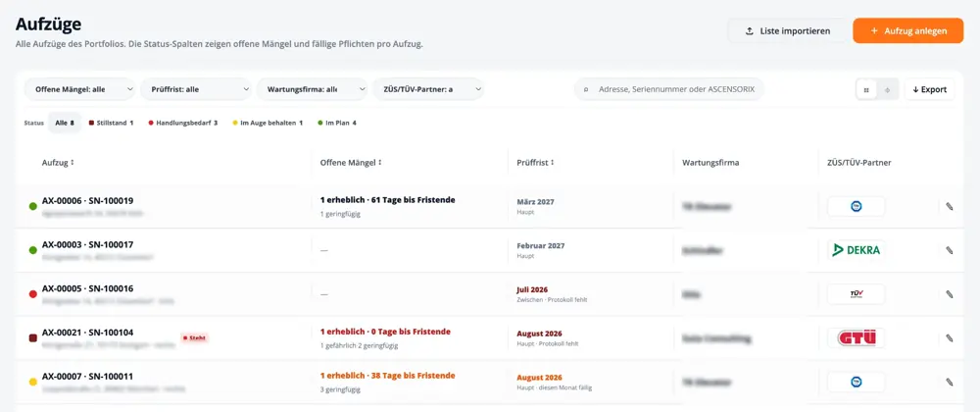The width and height of the screenshot is (980, 412).
Task: Filter by Im Auge behalten status
Action: pyautogui.click(x=268, y=124)
